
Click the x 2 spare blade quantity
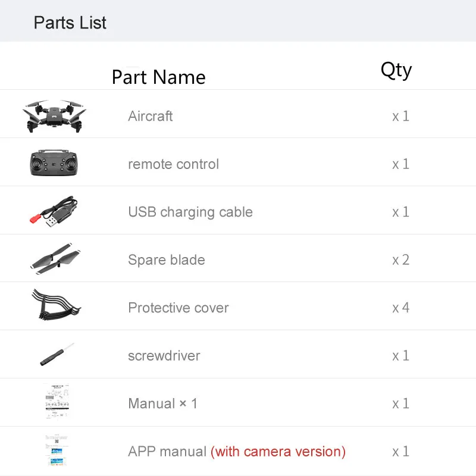[400, 260]
